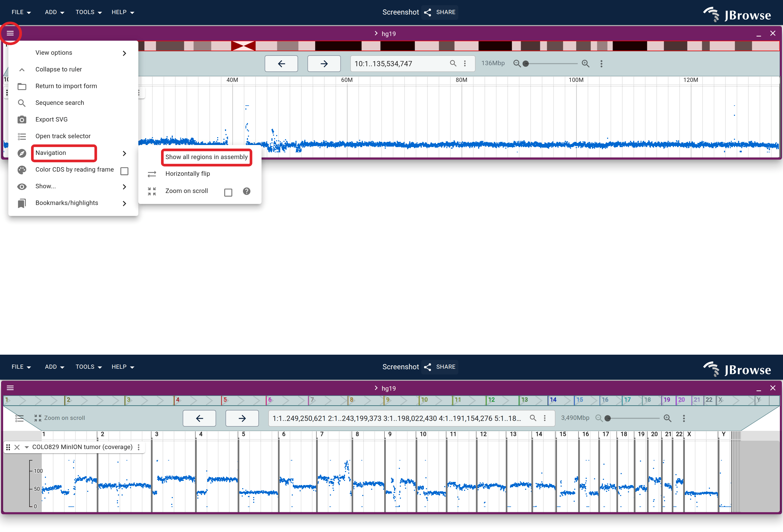Image resolution: width=783 pixels, height=532 pixels.
Task: Click Share icon in bottom header bar
Action: [x=428, y=367]
